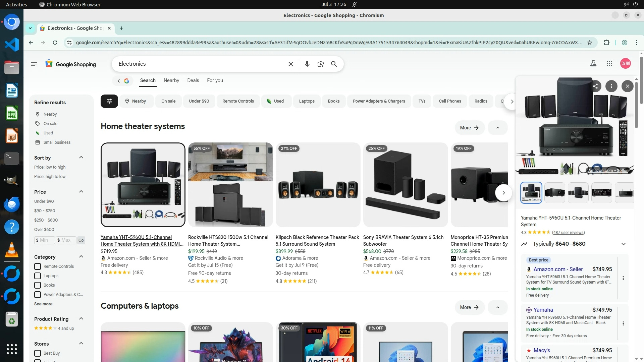Bookmark this page with star icon
The height and width of the screenshot is (362, 644).
[590, 43]
